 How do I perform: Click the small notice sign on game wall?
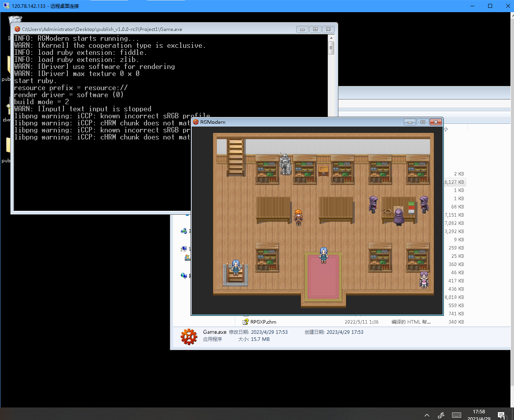[x=323, y=170]
